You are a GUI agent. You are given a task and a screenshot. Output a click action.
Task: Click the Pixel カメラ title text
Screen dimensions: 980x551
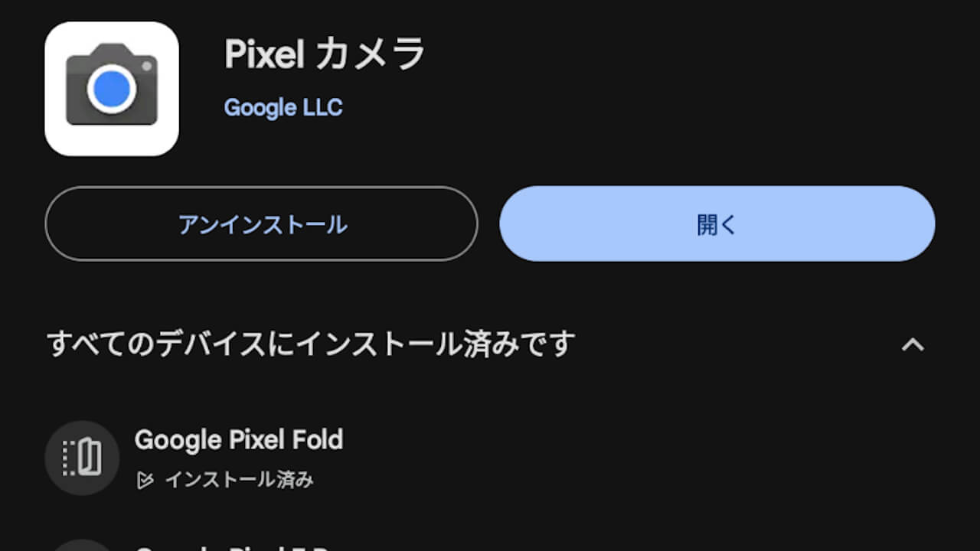[325, 53]
